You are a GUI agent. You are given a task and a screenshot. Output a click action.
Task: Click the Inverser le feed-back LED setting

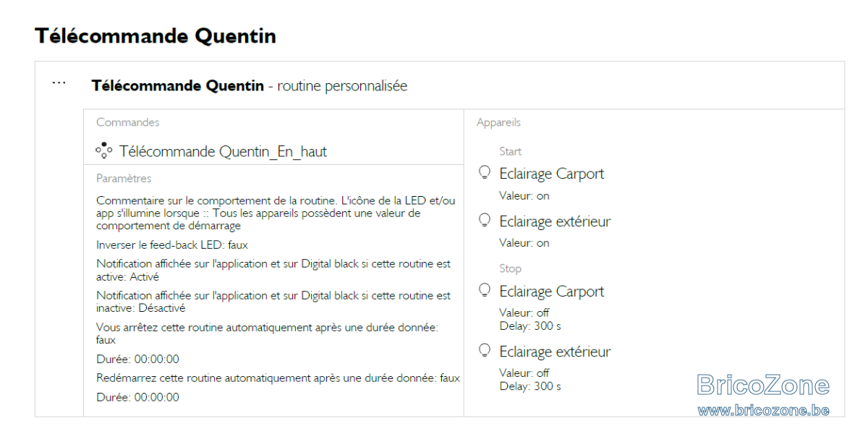click(172, 245)
